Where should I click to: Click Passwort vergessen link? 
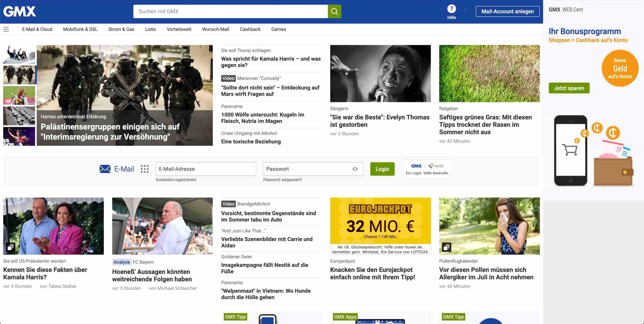pyautogui.click(x=282, y=180)
